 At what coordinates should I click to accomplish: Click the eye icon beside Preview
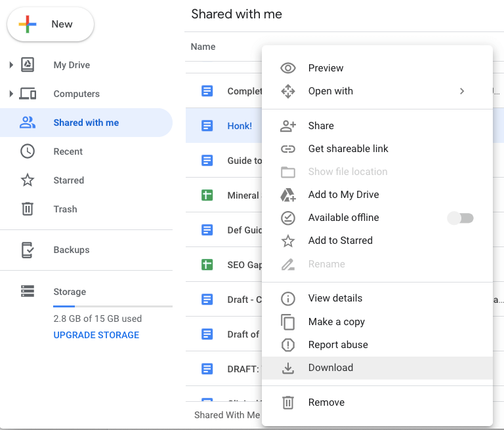(287, 68)
